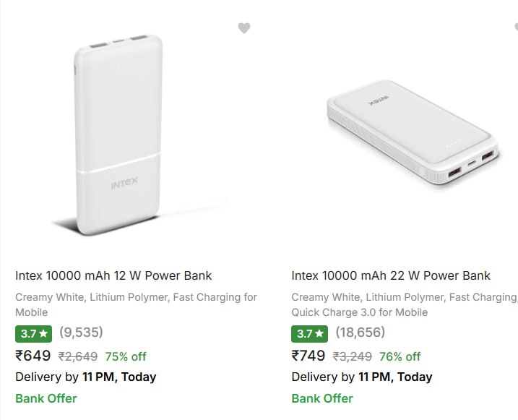This screenshot has width=518, height=420.
Task: Click the ₹749 price
Action: pos(308,356)
